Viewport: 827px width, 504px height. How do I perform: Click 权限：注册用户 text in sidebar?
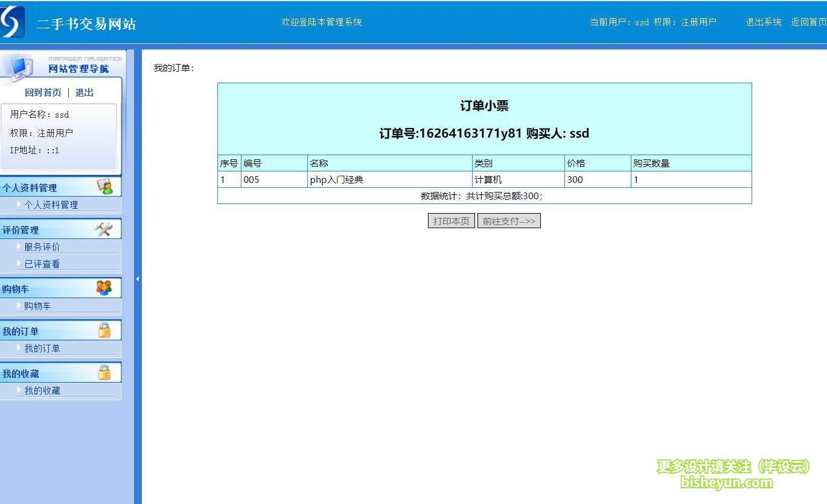pyautogui.click(x=41, y=133)
